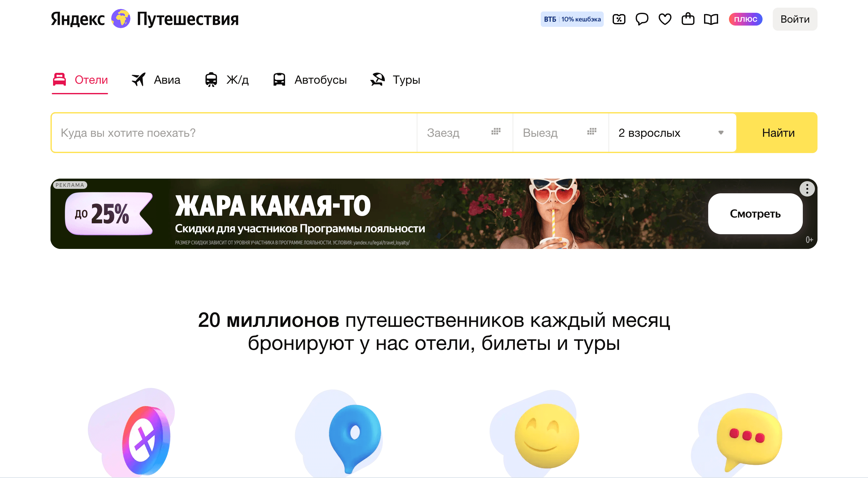The image size is (868, 478).
Task: Open the Путешествия home link
Action: tap(188, 19)
